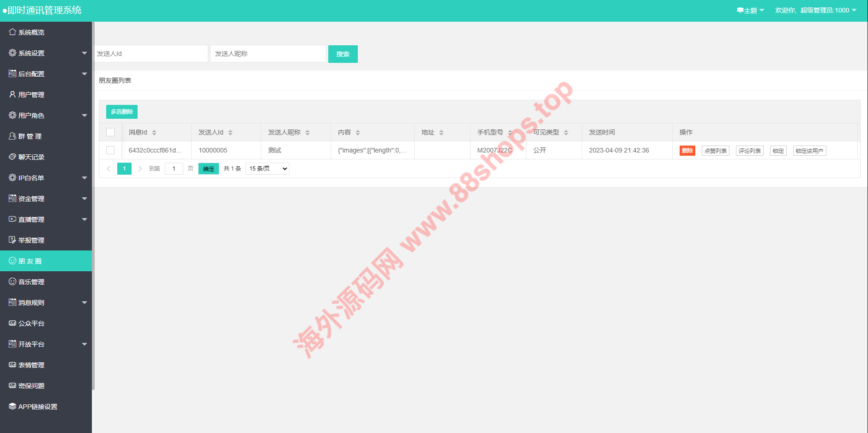The height and width of the screenshot is (433, 868).
Task: Sort the table by 消息Id column arrows
Action: (154, 133)
